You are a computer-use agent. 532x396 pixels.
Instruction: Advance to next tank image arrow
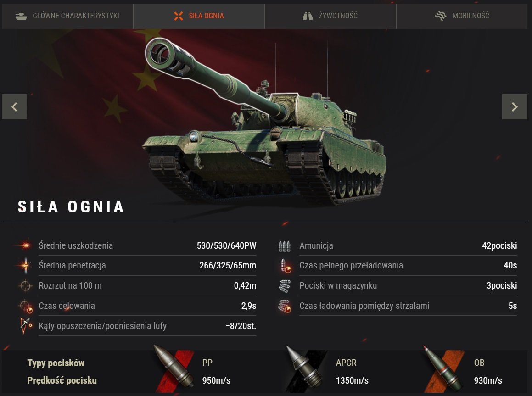click(x=515, y=107)
